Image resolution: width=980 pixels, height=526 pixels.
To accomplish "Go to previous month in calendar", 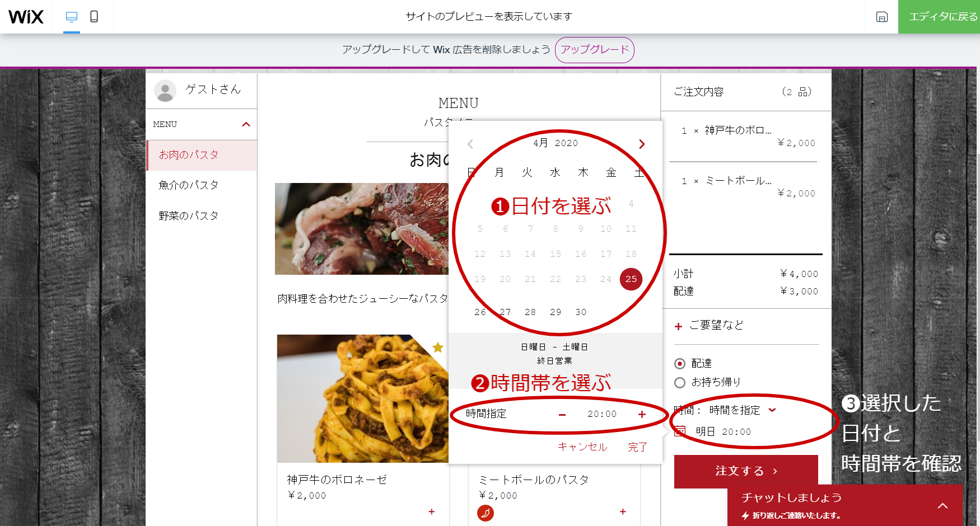I will point(470,144).
